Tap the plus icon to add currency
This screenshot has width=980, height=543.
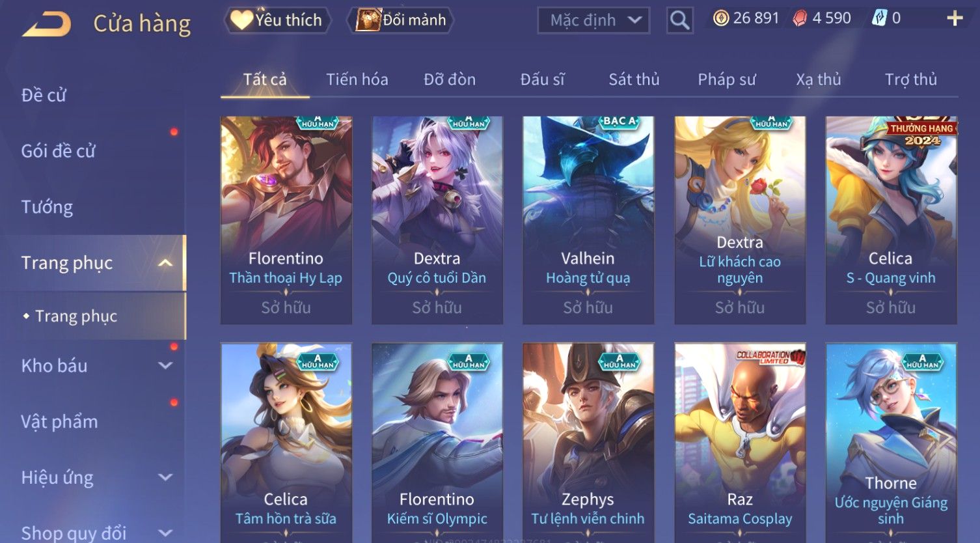tap(954, 18)
